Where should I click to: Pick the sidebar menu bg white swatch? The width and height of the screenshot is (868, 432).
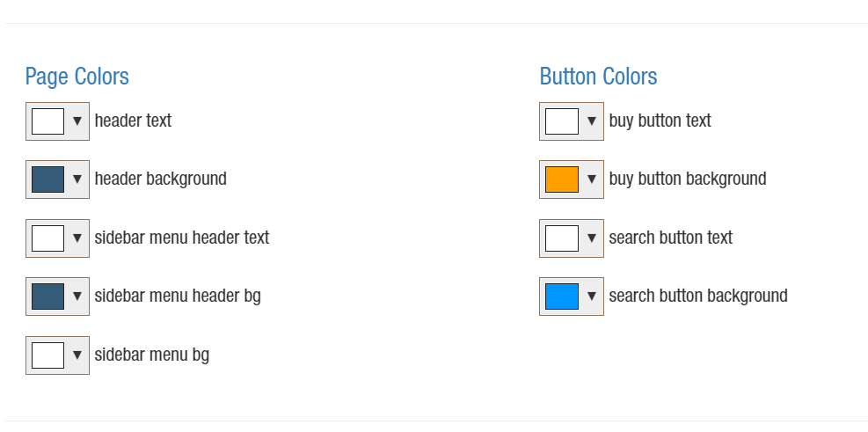[x=47, y=355]
